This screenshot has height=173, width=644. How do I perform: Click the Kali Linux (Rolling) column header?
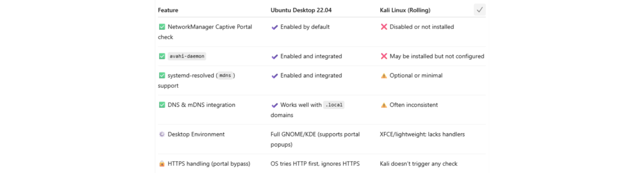coord(405,10)
